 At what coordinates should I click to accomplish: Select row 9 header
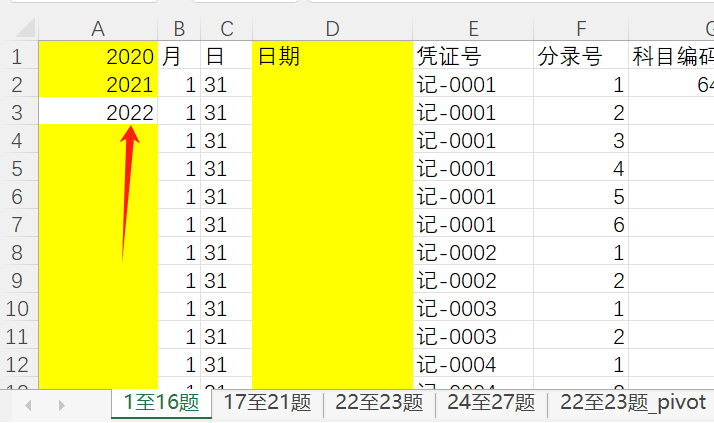point(19,279)
